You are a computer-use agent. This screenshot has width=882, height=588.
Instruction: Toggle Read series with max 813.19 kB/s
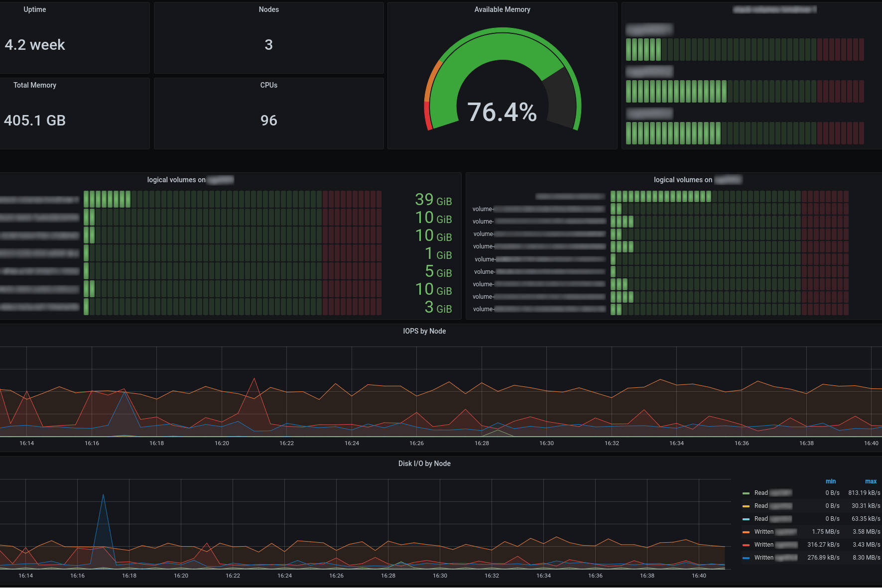[x=773, y=493]
